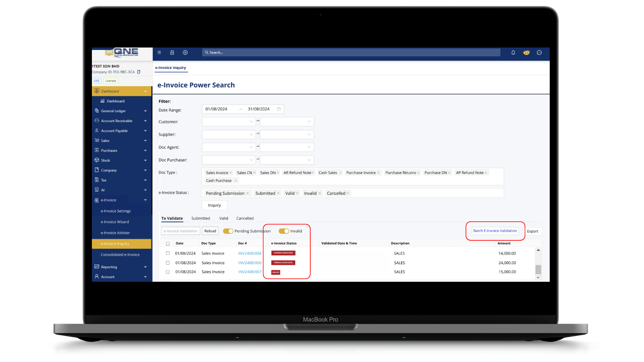Switch to the Submitted tab
The height and width of the screenshot is (362, 644).
pos(201,218)
